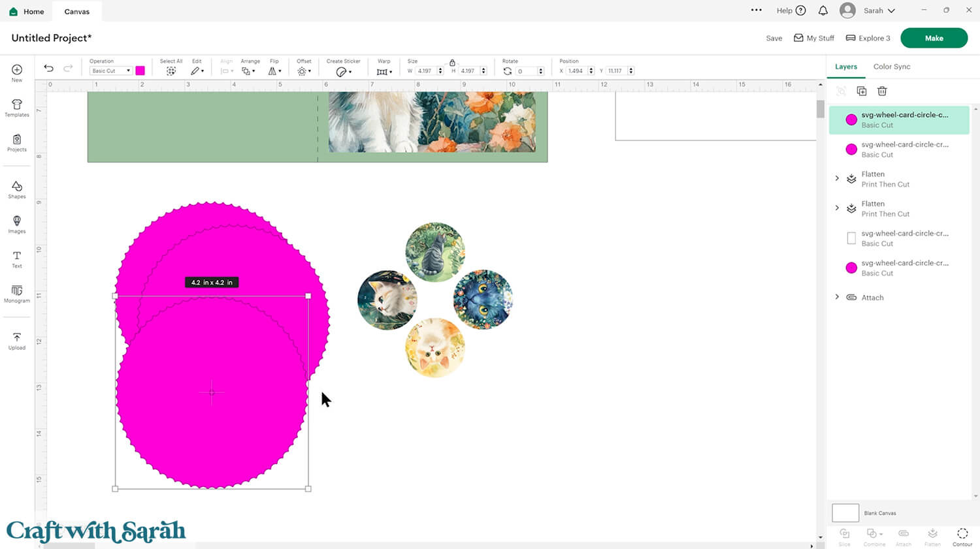980x549 pixels.
Task: Switch to the Layers tab
Action: pyautogui.click(x=846, y=67)
